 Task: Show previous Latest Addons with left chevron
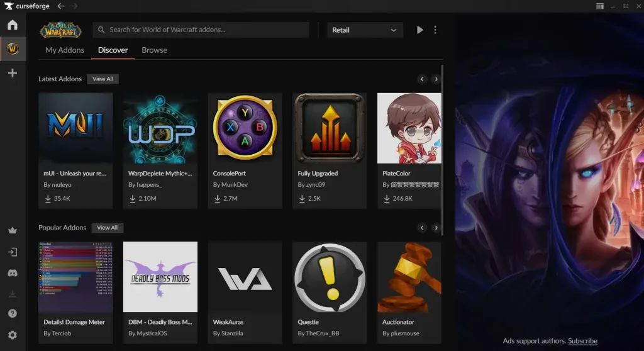(x=422, y=79)
